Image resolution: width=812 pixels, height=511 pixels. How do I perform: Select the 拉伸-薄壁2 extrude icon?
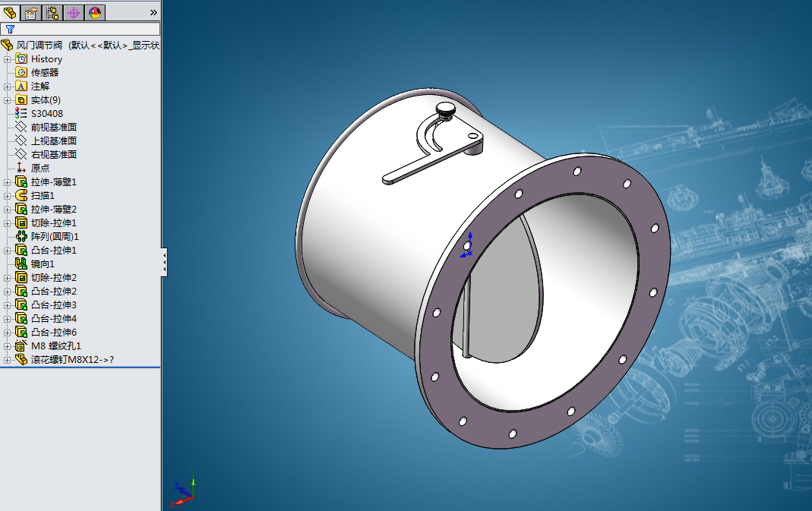[x=21, y=209]
